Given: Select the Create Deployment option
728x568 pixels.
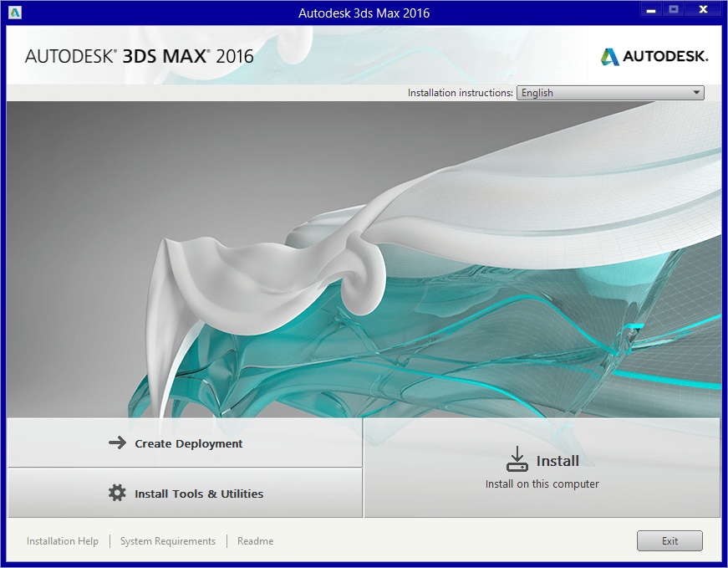Looking at the screenshot, I should point(188,443).
